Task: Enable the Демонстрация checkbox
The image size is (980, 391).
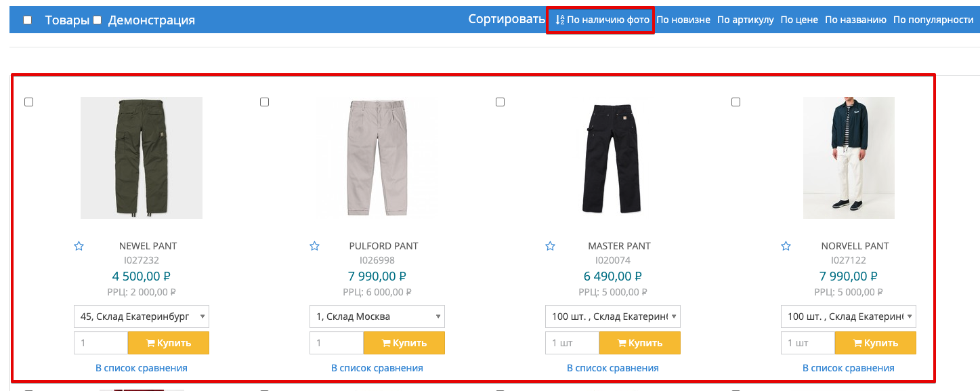Action: (x=97, y=20)
